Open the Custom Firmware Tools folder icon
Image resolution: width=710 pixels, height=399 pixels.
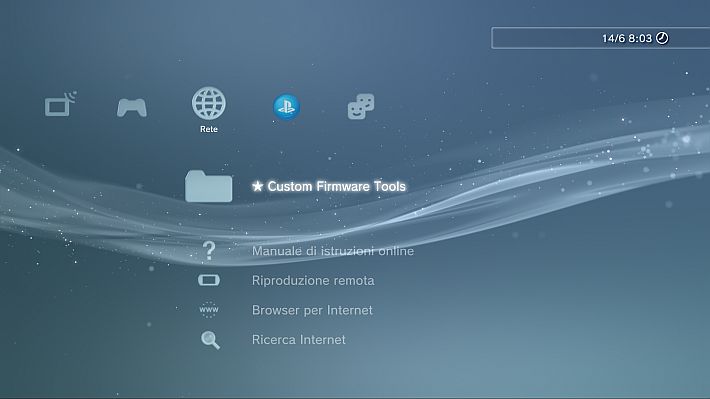(209, 186)
